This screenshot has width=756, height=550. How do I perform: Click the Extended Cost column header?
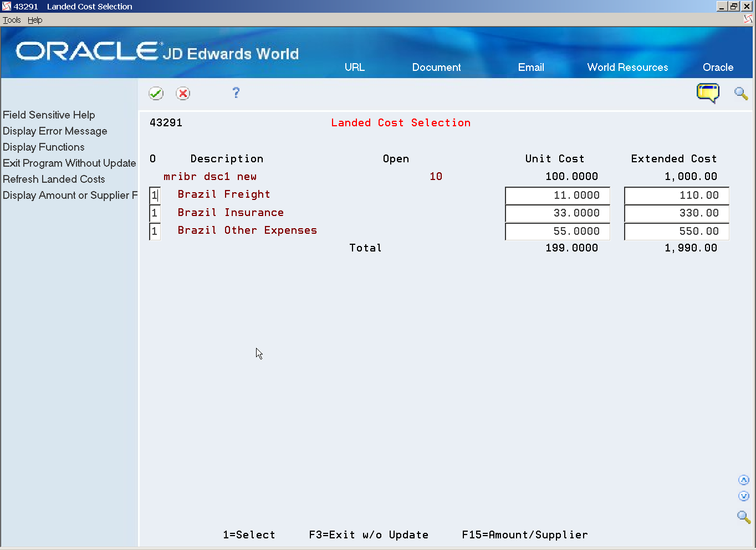[x=674, y=159]
